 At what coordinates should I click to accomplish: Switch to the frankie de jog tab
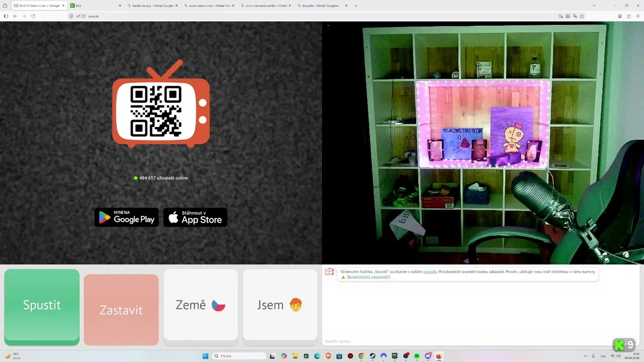pos(153,6)
